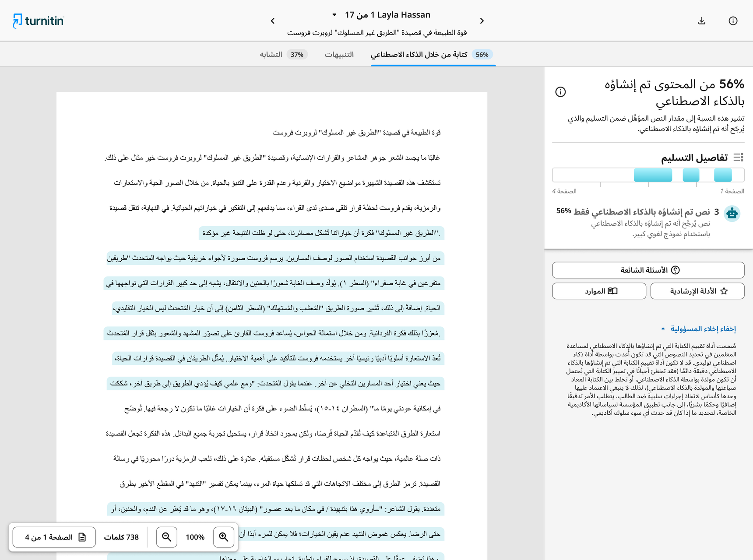The width and height of the screenshot is (753, 560).
Task: Click the Turnitin logo
Action: pos(39,21)
